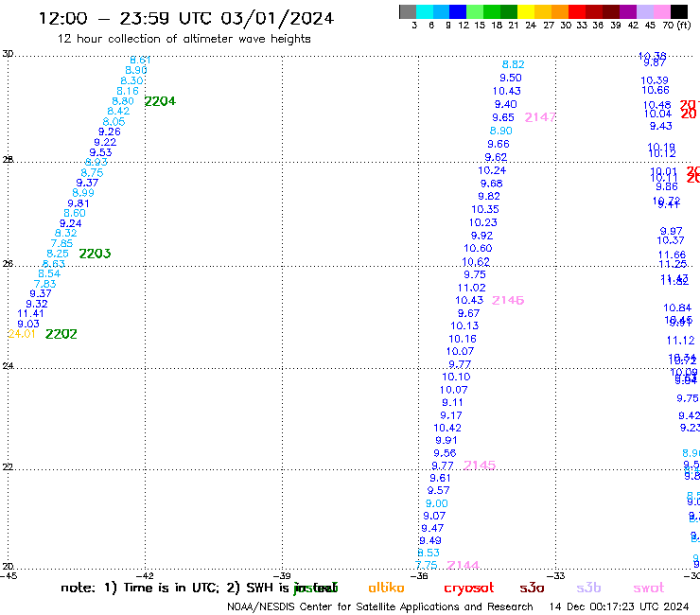
Task: Click the wave height value '11.02'
Action: (471, 288)
